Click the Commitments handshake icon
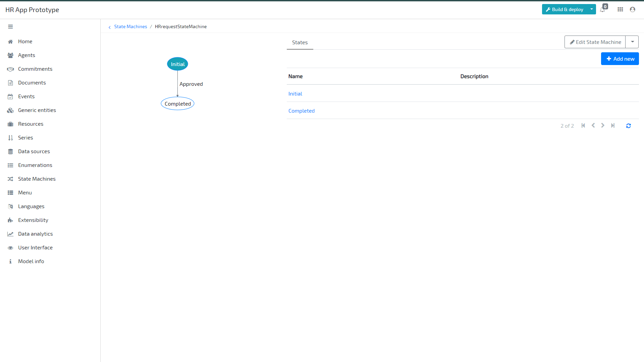This screenshot has width=644, height=362. 10,69
